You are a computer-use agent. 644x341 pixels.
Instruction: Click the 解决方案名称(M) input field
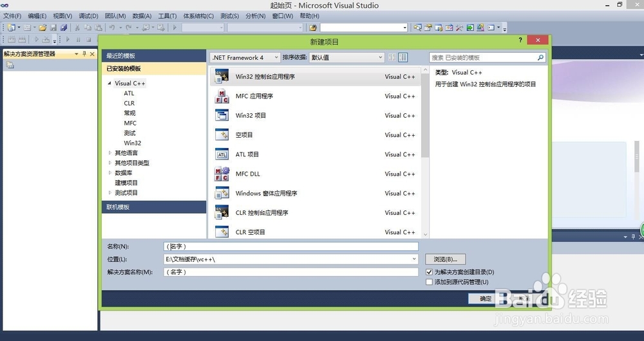click(291, 272)
